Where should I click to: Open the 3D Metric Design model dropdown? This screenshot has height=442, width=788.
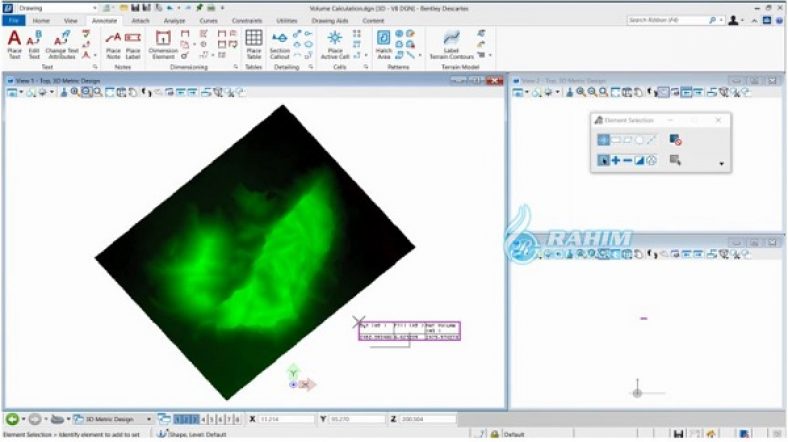[149, 419]
